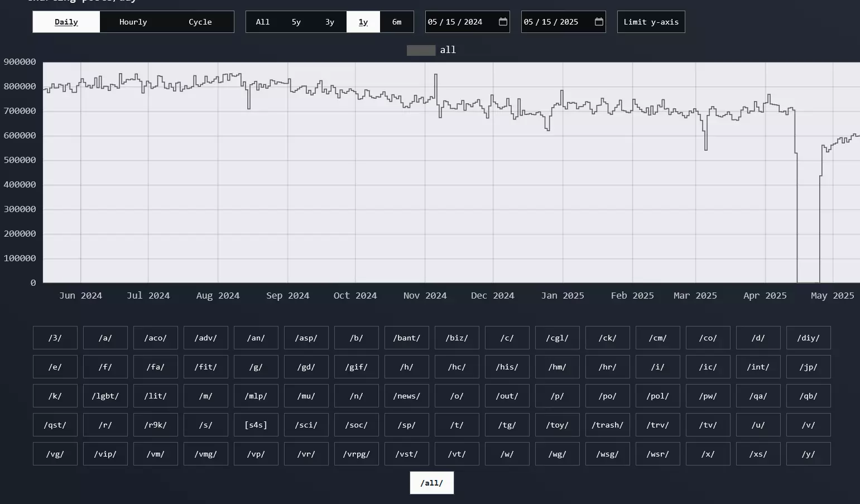
Task: Choose the /sp/ board
Action: coord(407,425)
